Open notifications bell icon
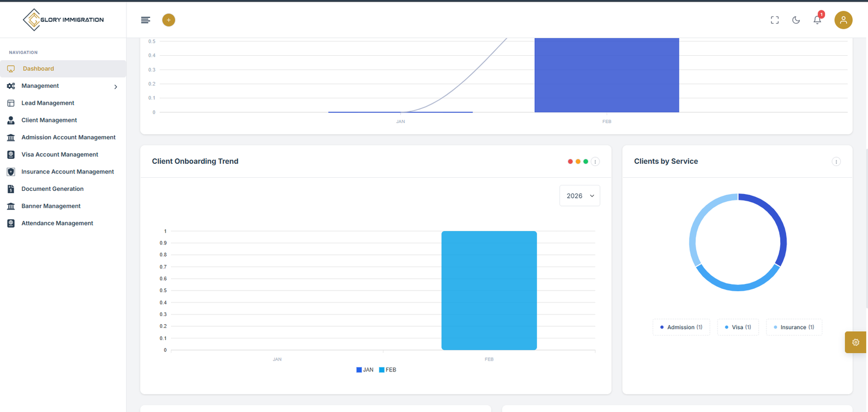Image resolution: width=868 pixels, height=412 pixels. pyautogui.click(x=817, y=20)
